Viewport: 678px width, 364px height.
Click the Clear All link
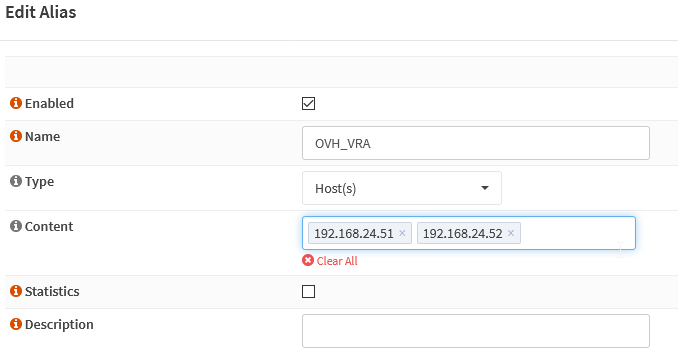[337, 261]
